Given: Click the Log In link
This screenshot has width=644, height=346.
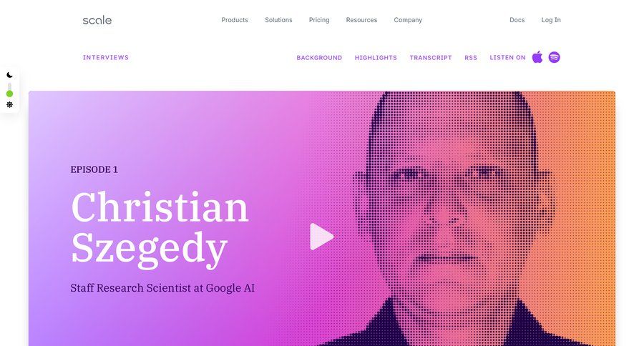Looking at the screenshot, I should 551,20.
